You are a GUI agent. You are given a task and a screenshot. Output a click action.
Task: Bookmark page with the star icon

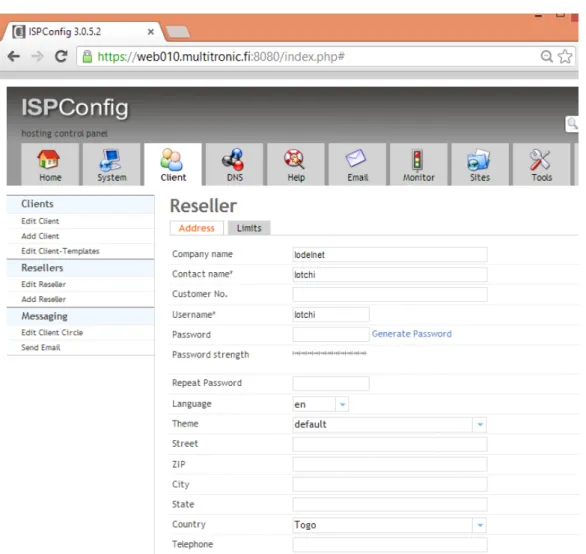coord(565,56)
